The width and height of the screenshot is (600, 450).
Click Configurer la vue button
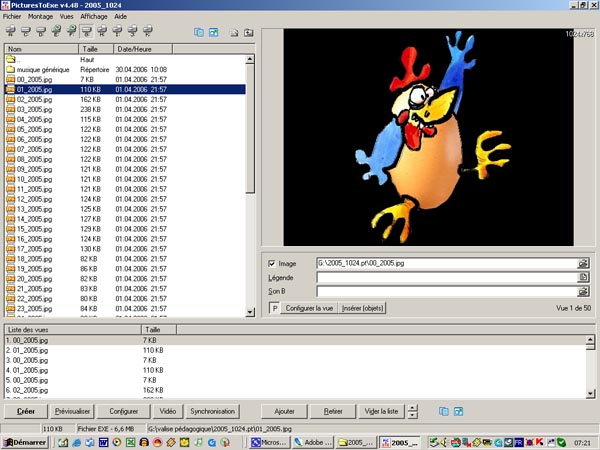[x=309, y=308]
